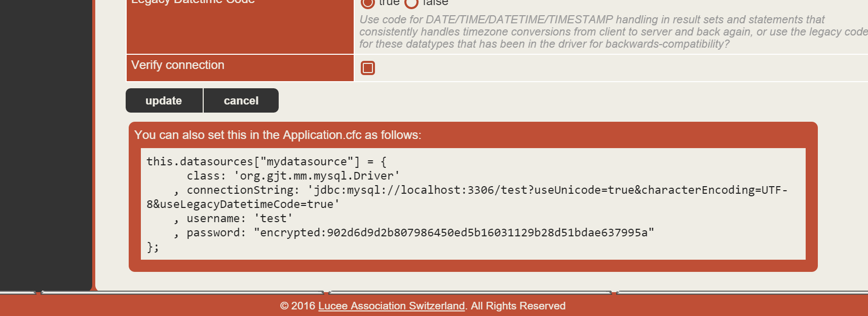Click the 'false' label text beside the radio
868x316 pixels.
(x=435, y=3)
